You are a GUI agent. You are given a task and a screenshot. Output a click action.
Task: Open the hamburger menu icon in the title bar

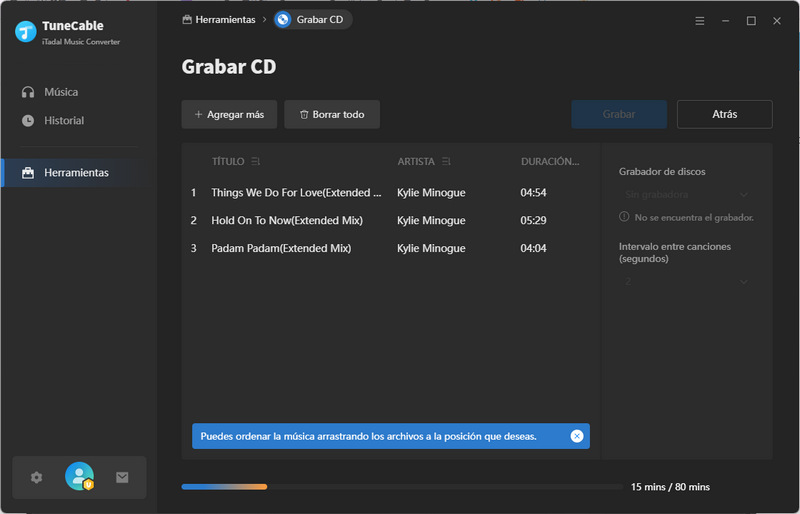(x=699, y=21)
